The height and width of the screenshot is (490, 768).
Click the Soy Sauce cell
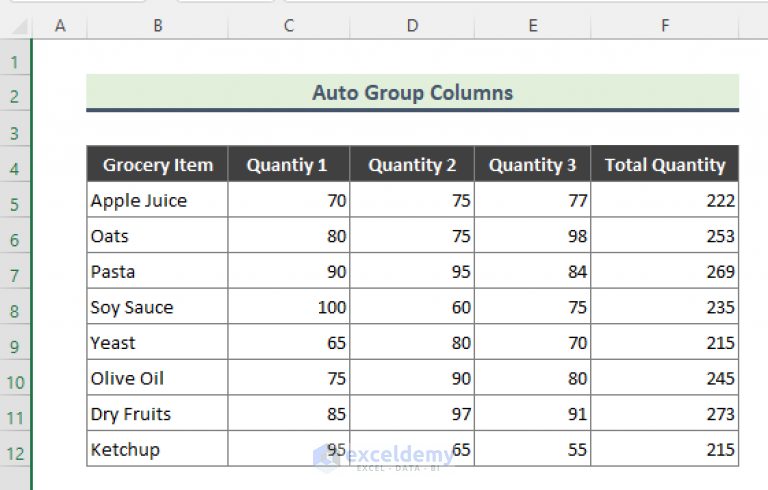click(x=158, y=307)
